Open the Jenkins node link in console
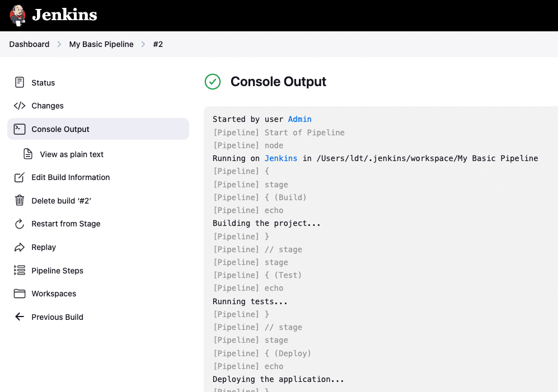Viewport: 558px width, 392px height. pyautogui.click(x=281, y=158)
